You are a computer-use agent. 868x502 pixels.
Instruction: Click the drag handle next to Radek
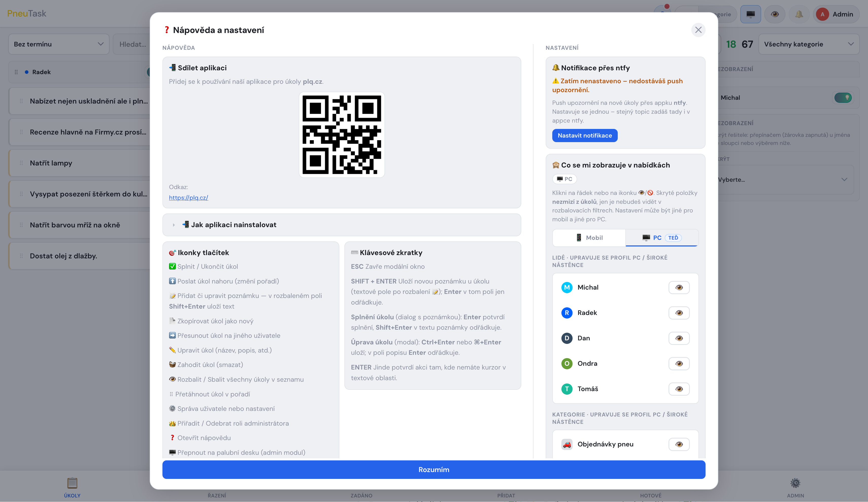16,72
